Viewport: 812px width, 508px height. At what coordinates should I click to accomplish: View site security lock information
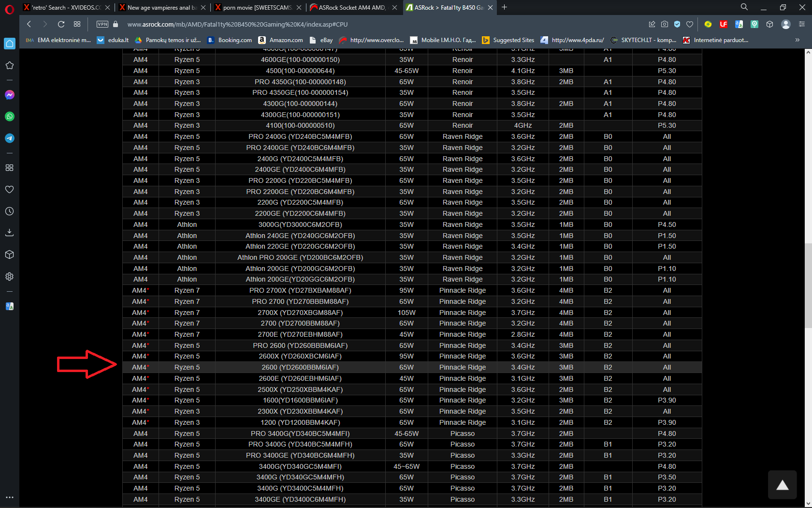click(x=116, y=24)
